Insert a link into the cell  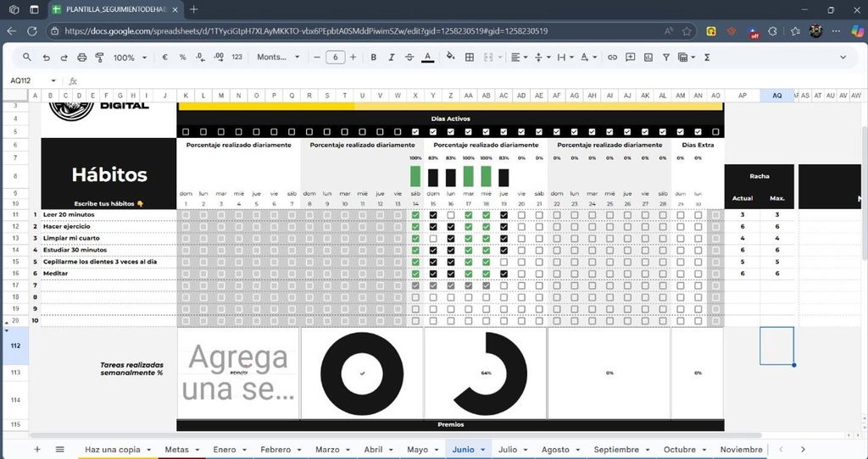[x=612, y=57]
